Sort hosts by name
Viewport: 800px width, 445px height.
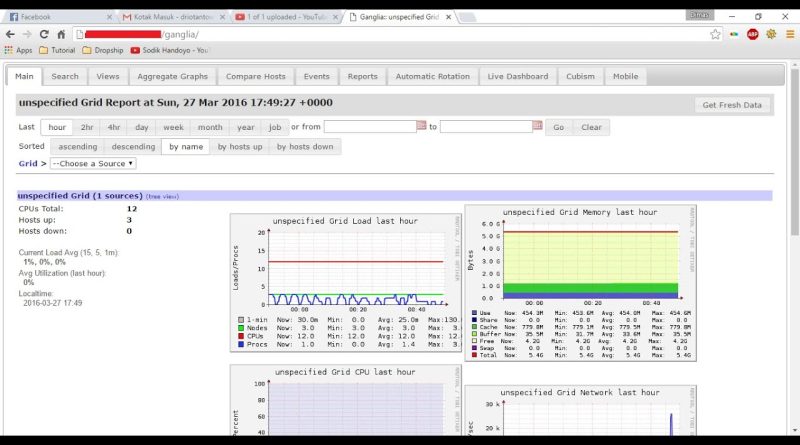tap(186, 146)
